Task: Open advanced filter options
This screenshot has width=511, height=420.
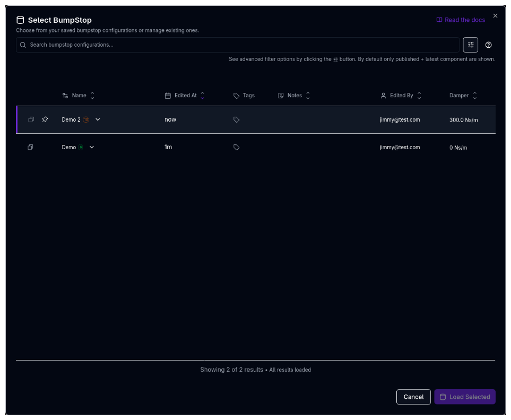Action: click(470, 45)
